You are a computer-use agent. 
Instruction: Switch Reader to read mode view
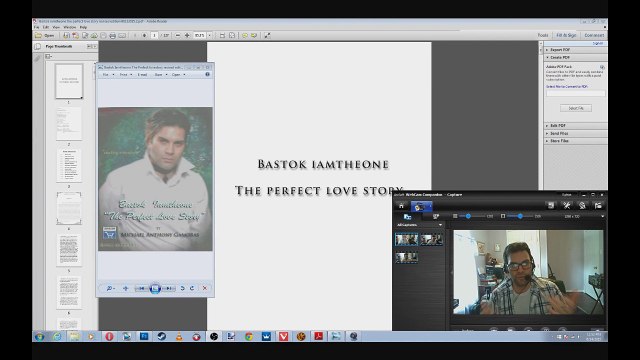pyautogui.click(x=267, y=36)
